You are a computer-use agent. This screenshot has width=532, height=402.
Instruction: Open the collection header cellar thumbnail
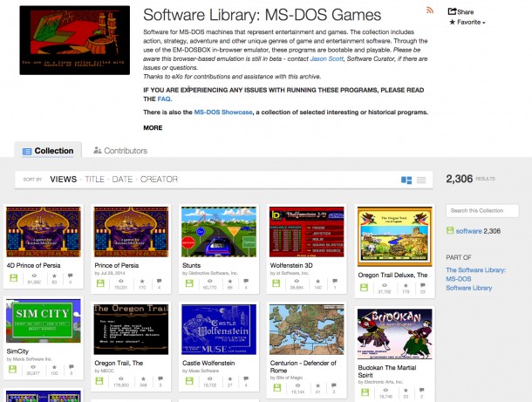click(x=75, y=40)
